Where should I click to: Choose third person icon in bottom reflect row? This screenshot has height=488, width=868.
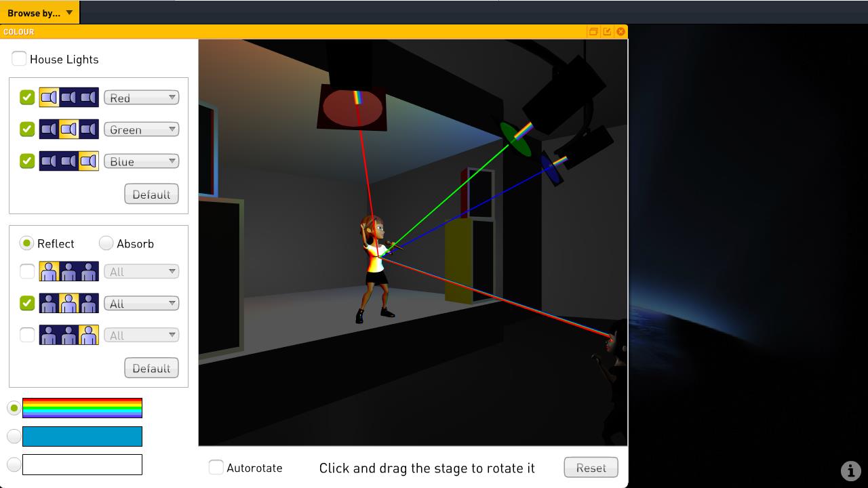tap(89, 335)
